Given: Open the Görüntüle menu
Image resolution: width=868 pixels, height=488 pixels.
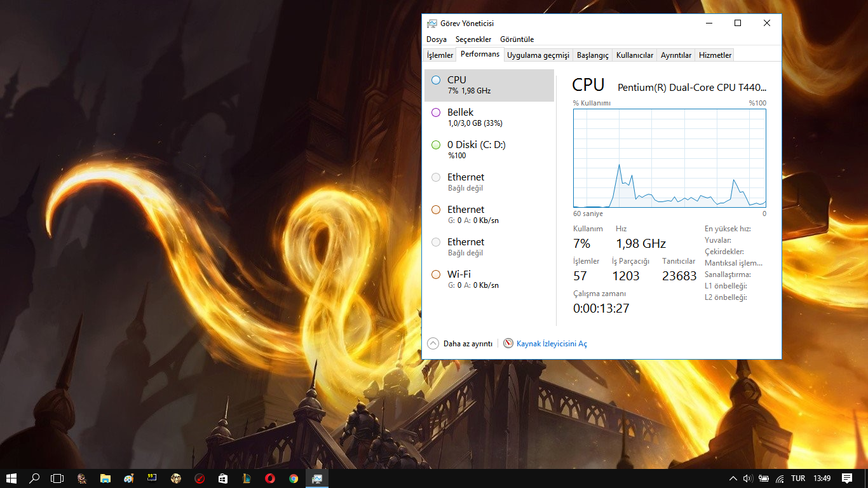Looking at the screenshot, I should tap(517, 39).
